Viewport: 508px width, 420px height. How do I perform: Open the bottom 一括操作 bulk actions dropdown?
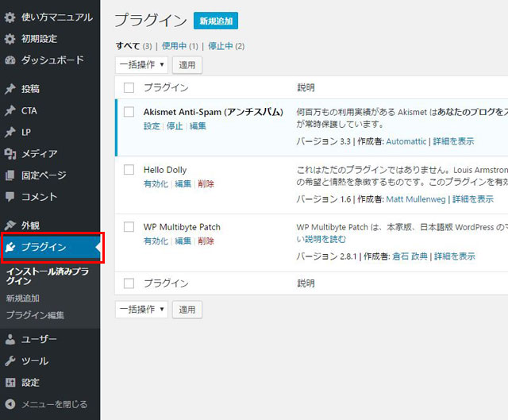(141, 310)
